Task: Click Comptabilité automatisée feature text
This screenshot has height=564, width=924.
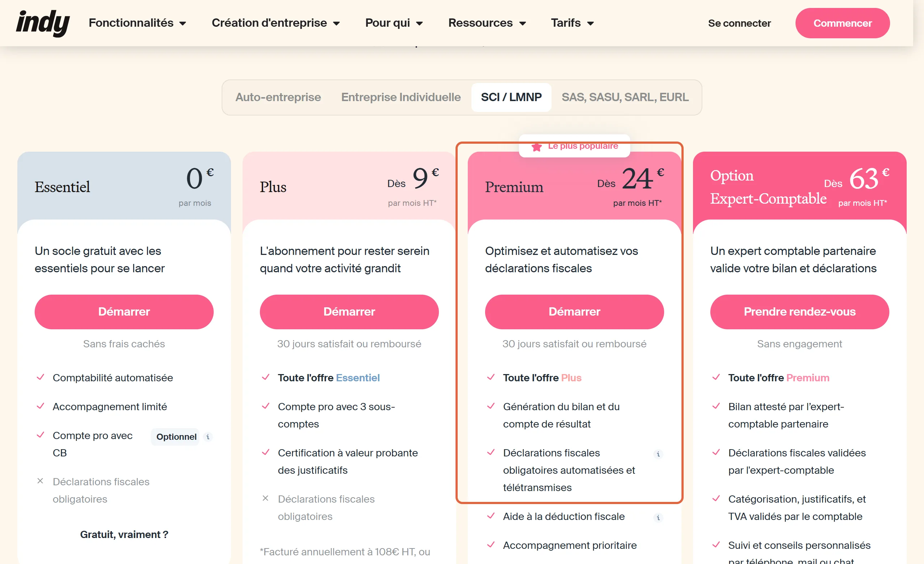Action: (113, 378)
